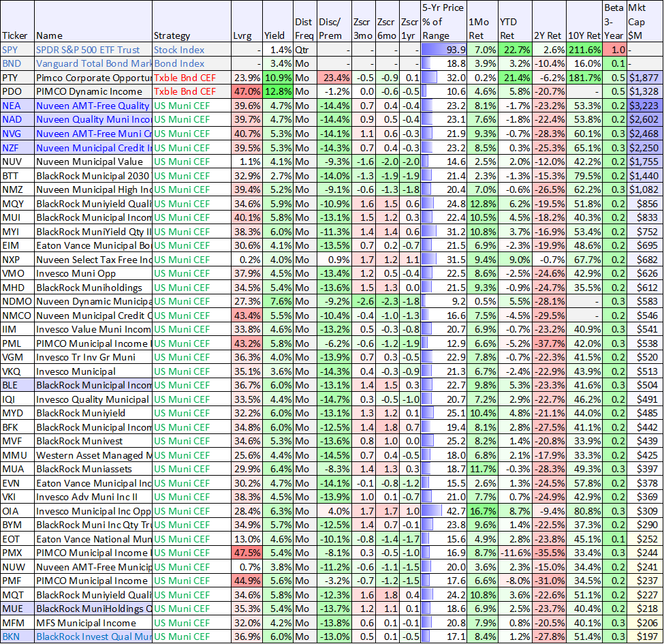Select MQY ticker cell

tap(17, 204)
